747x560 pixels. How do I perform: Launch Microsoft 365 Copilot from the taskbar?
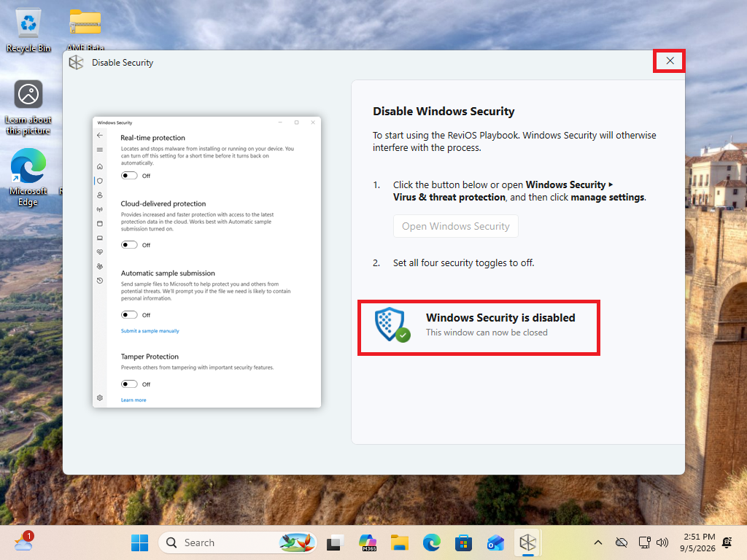tap(368, 542)
